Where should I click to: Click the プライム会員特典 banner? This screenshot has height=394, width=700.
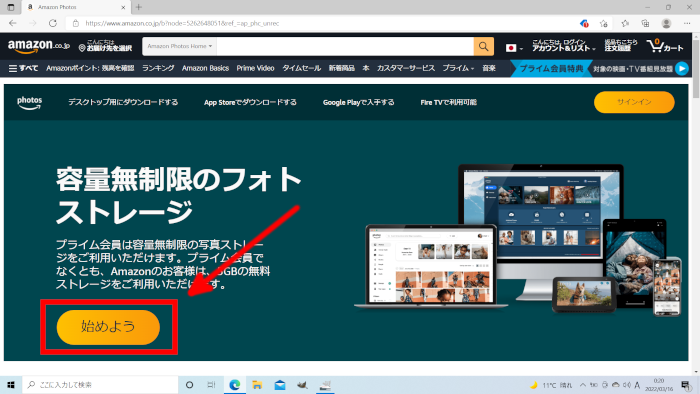click(x=551, y=69)
